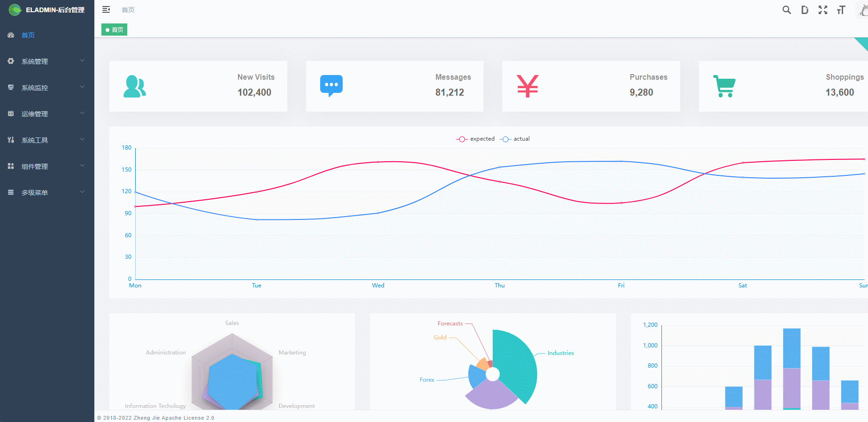Click the user avatar in the top corner
Image resolution: width=868 pixels, height=422 pixels.
coord(863,10)
